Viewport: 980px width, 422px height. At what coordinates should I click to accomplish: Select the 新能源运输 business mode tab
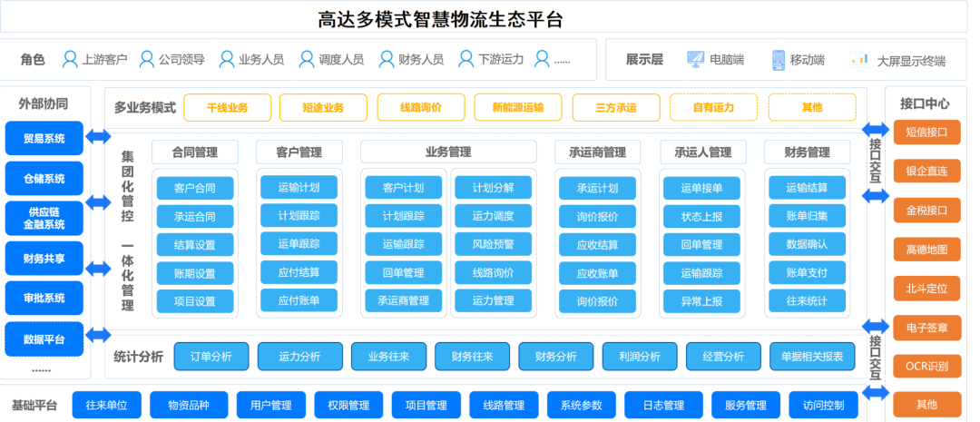click(517, 108)
